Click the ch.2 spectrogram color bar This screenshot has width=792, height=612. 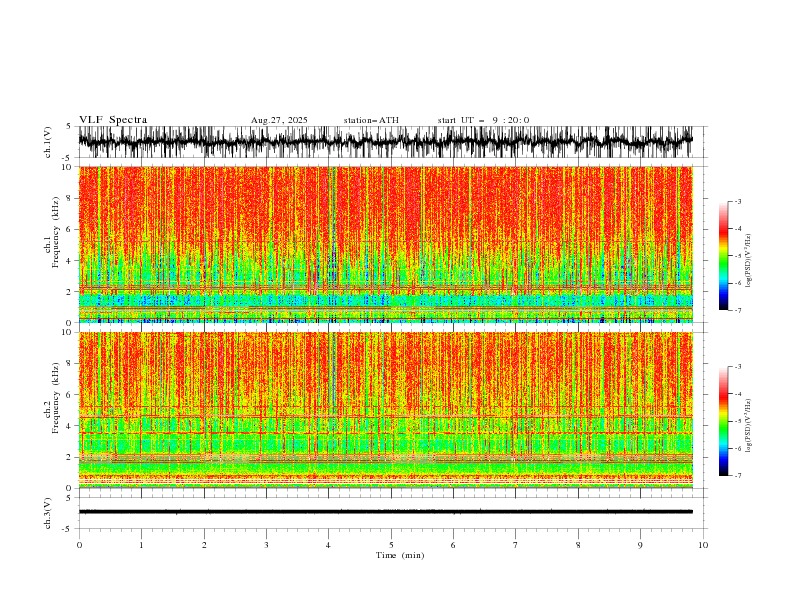click(724, 421)
